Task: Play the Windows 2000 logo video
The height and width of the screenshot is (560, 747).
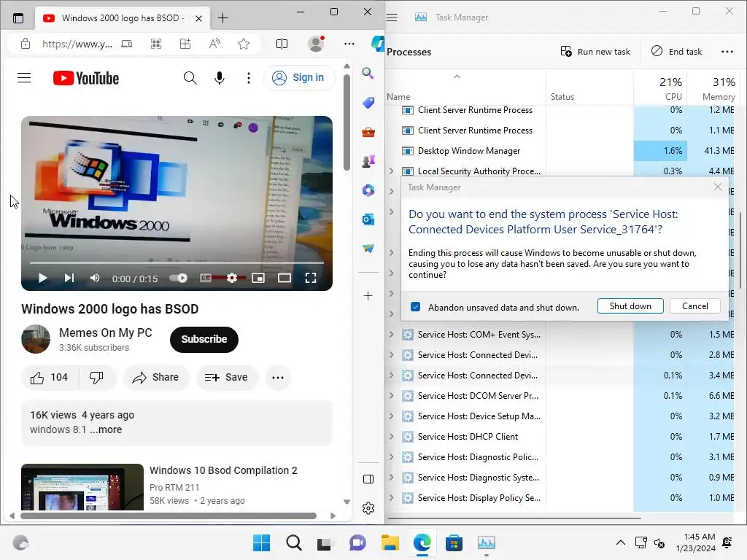Action: (42, 278)
